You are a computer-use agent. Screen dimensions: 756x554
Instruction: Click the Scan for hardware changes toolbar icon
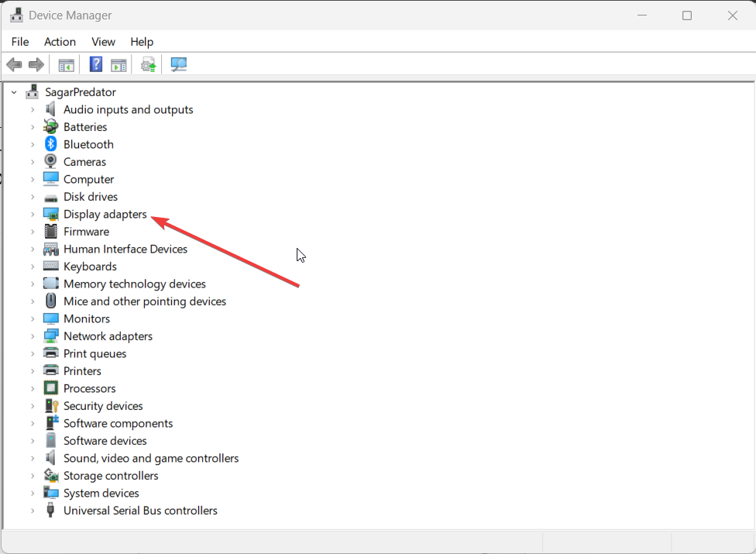(178, 64)
